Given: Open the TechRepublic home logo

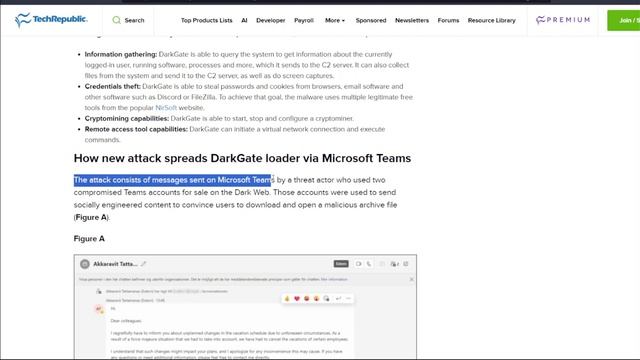Looking at the screenshot, I should 51,20.
